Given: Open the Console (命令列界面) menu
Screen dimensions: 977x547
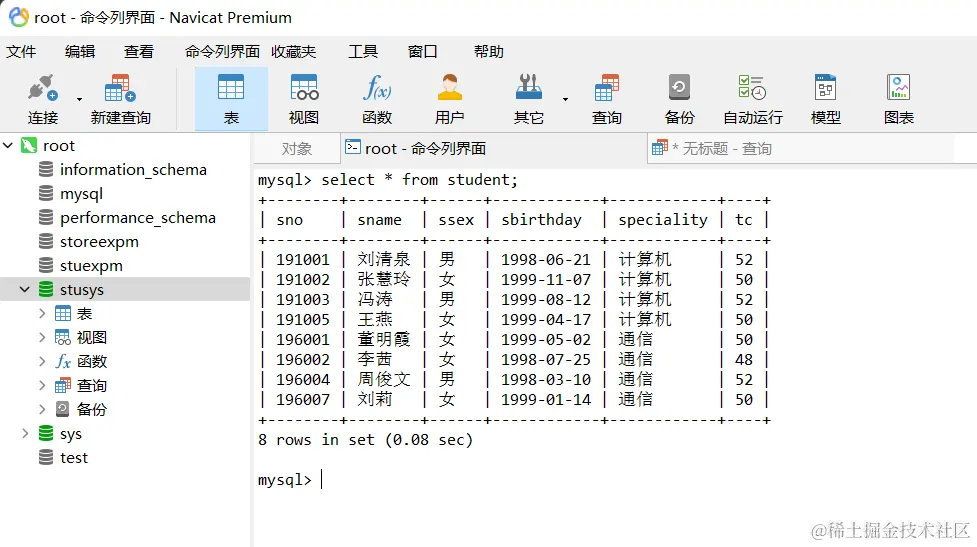Looking at the screenshot, I should point(222,52).
